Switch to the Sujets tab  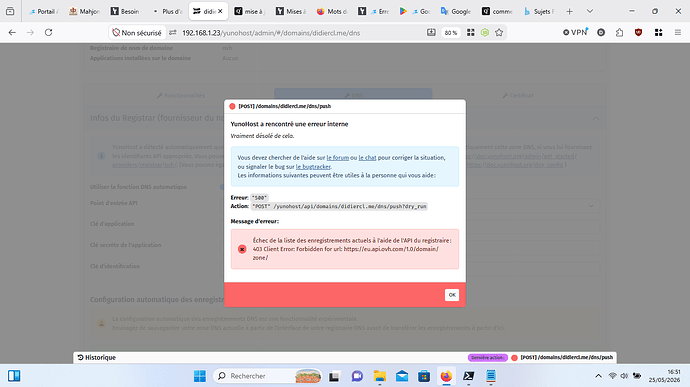[539, 11]
